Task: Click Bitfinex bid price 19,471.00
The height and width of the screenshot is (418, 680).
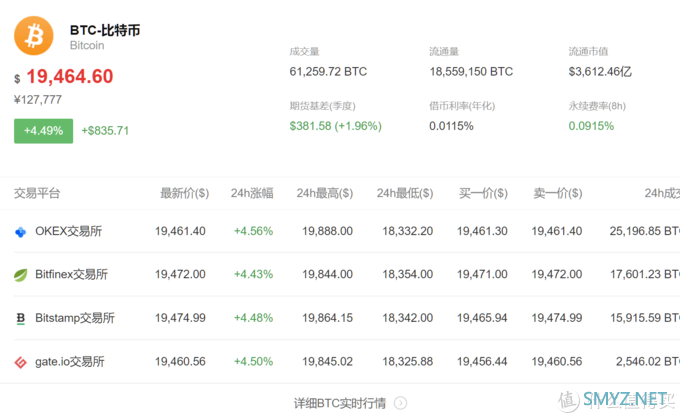Action: [482, 274]
